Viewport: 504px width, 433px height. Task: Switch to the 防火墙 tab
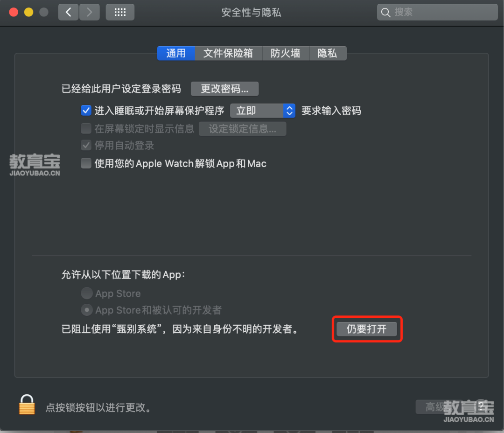pyautogui.click(x=286, y=53)
